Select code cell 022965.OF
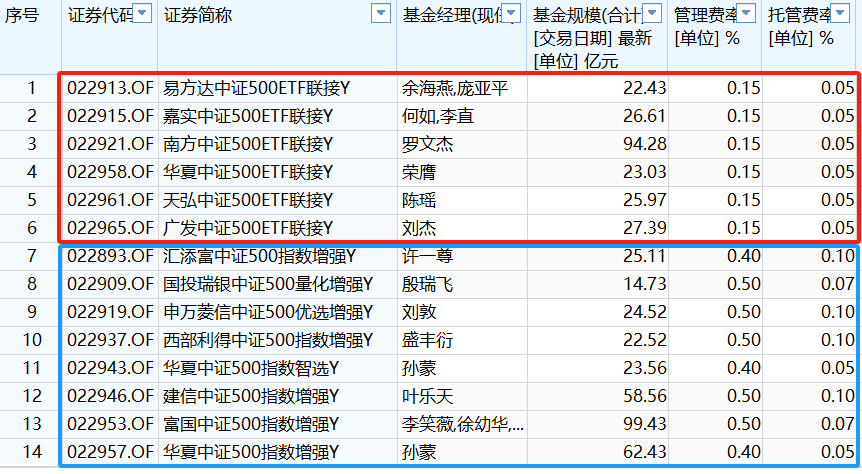 click(110, 228)
